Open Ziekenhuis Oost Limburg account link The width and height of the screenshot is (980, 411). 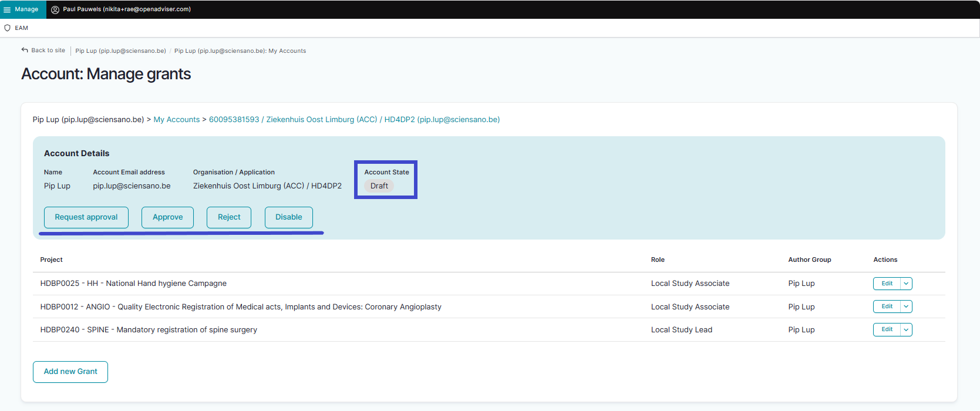pos(354,119)
